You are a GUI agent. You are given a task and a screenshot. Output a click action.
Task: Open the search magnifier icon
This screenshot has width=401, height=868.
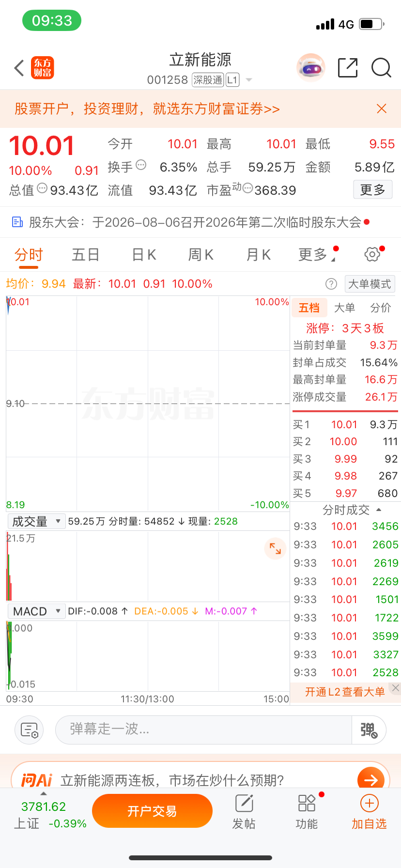[381, 68]
